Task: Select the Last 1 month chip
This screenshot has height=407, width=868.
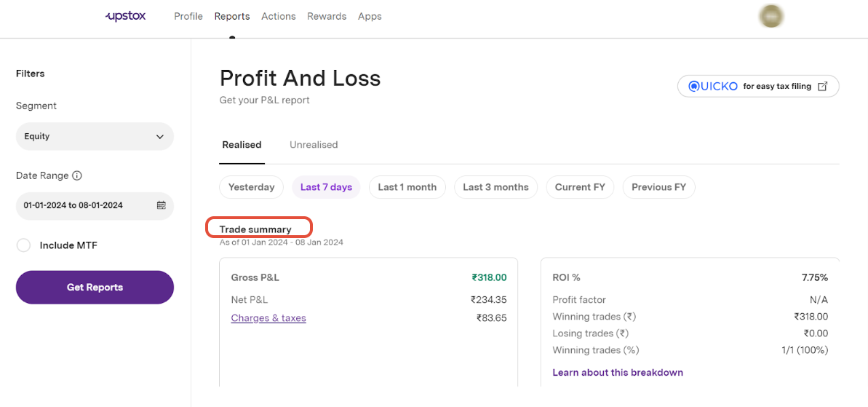Action: [407, 187]
